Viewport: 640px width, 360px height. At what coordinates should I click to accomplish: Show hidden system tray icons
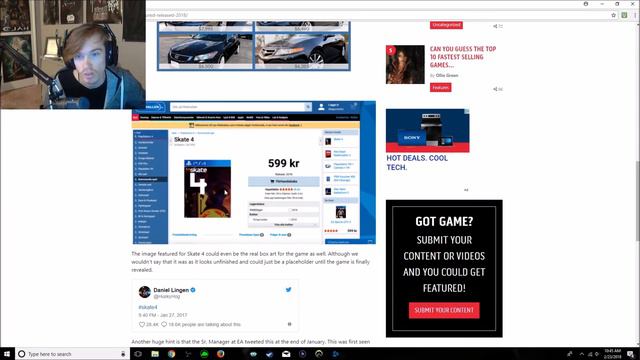pyautogui.click(x=582, y=354)
